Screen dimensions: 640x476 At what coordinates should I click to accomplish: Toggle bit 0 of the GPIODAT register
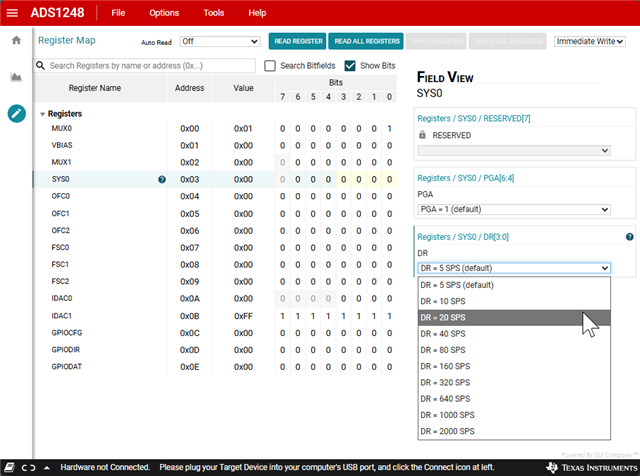tap(389, 367)
